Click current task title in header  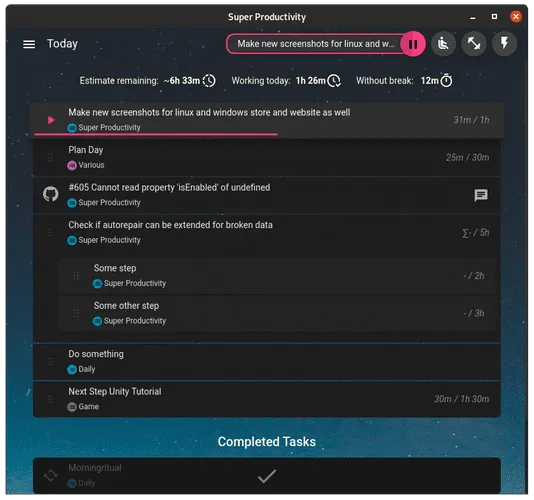[x=315, y=44]
